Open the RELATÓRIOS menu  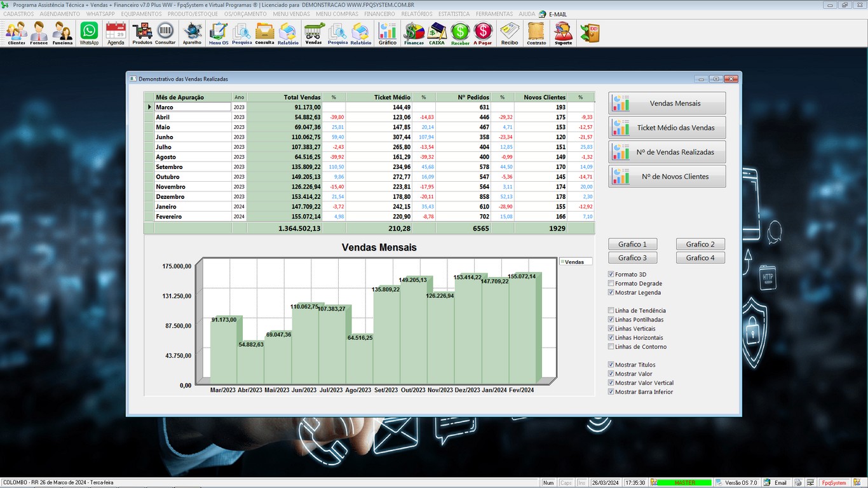(417, 14)
